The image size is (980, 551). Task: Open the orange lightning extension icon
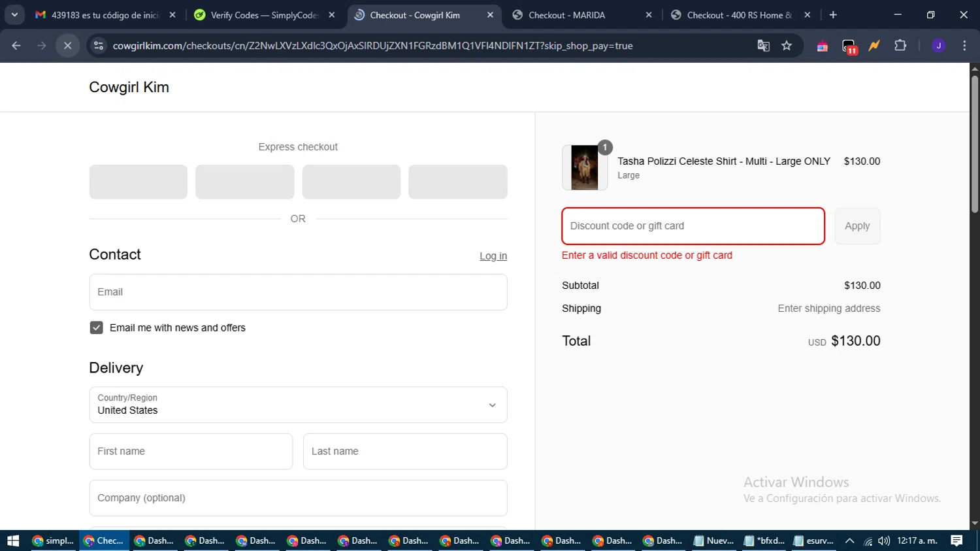(874, 46)
